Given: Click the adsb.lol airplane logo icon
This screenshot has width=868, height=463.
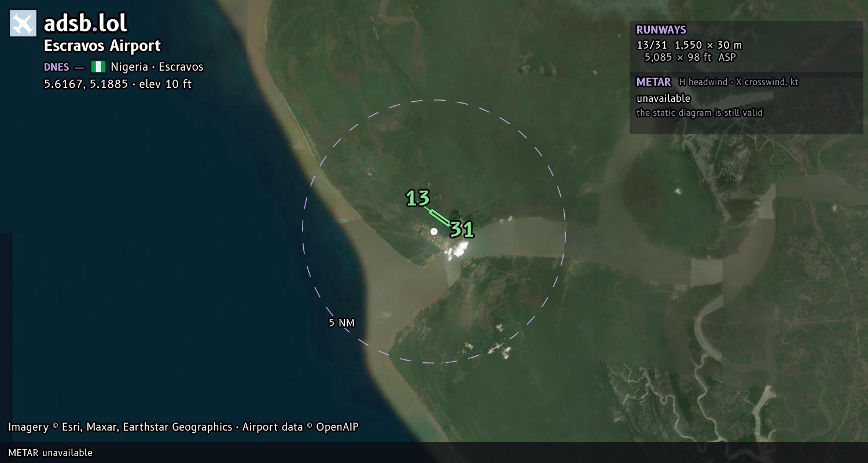Looking at the screenshot, I should (x=23, y=23).
